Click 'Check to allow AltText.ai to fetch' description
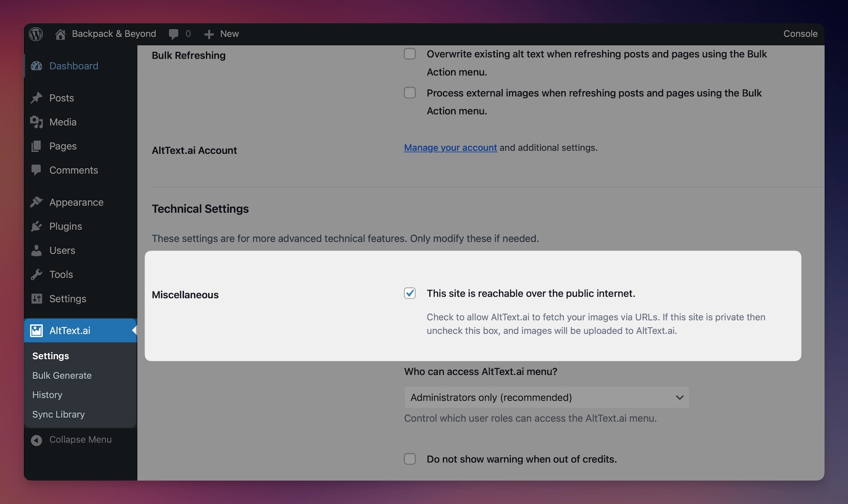This screenshot has width=848, height=504. (x=596, y=324)
